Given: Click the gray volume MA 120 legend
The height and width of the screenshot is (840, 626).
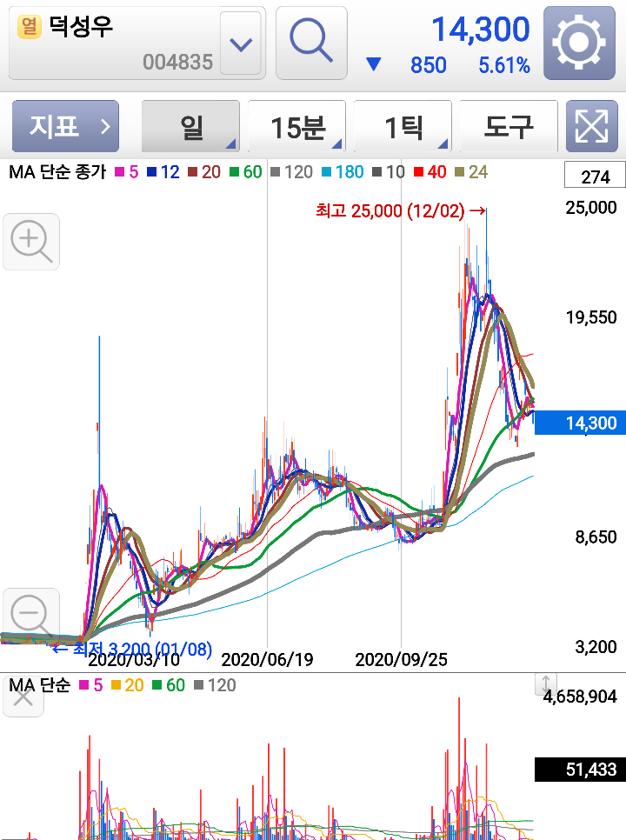Looking at the screenshot, I should [x=215, y=684].
